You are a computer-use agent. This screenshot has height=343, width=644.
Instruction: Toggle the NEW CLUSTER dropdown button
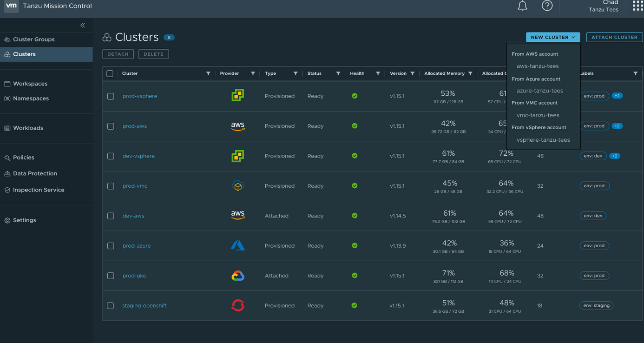pos(552,37)
